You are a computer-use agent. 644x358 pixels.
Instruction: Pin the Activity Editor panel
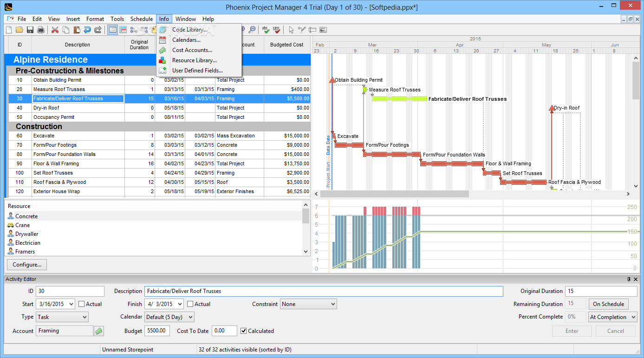coord(629,279)
